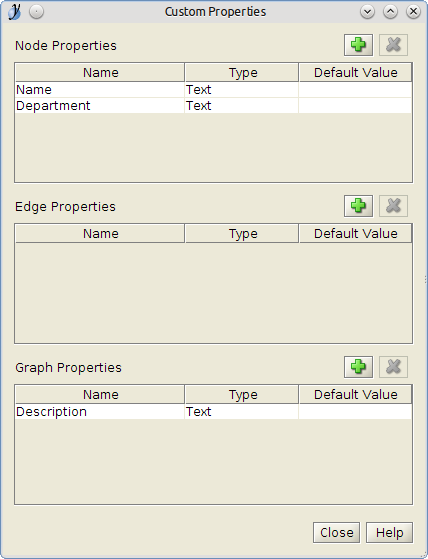Viewport: 428px width, 559px height.
Task: Click the yEd application icon in title bar
Action: click(x=14, y=12)
